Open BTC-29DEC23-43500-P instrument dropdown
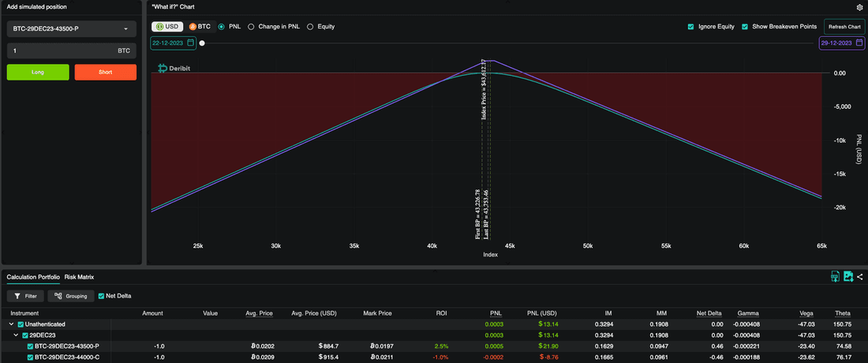The width and height of the screenshot is (868, 363). (71, 28)
